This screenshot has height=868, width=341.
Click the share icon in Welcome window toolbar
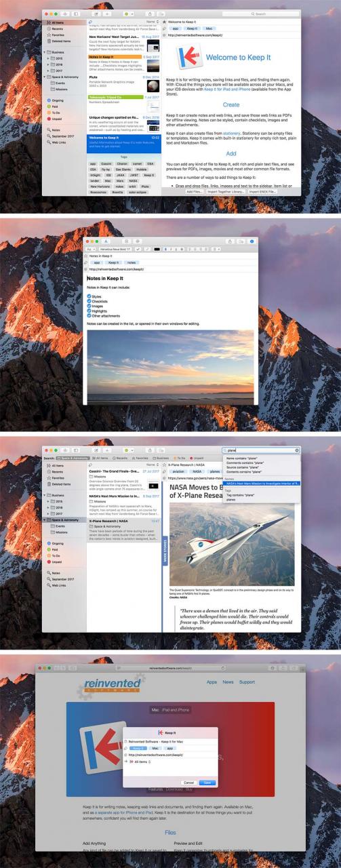tap(150, 14)
